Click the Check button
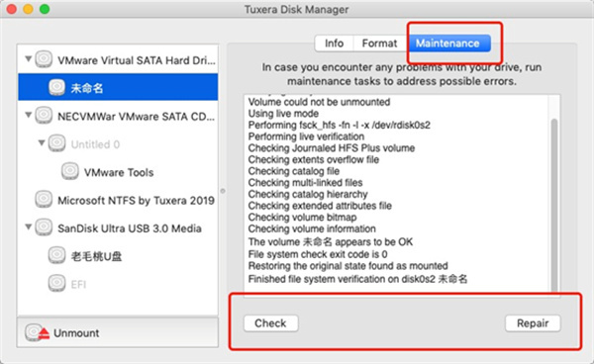The image size is (594, 364). 270,323
